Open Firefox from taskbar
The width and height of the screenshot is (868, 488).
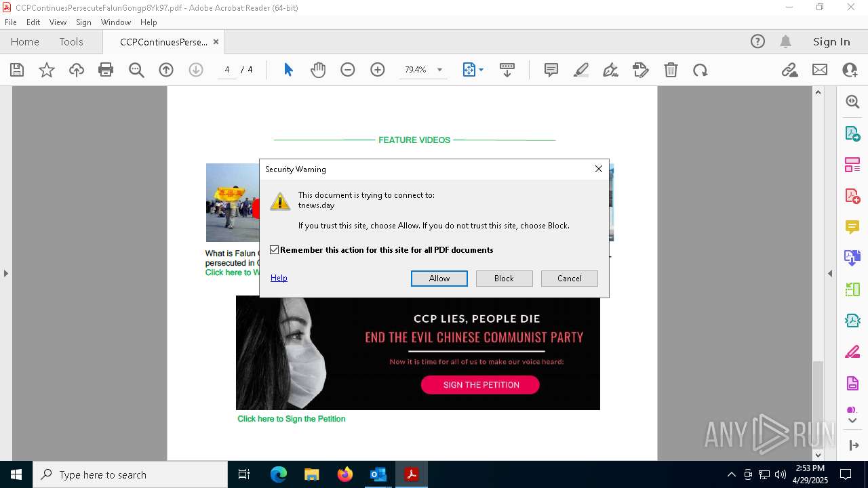(345, 474)
